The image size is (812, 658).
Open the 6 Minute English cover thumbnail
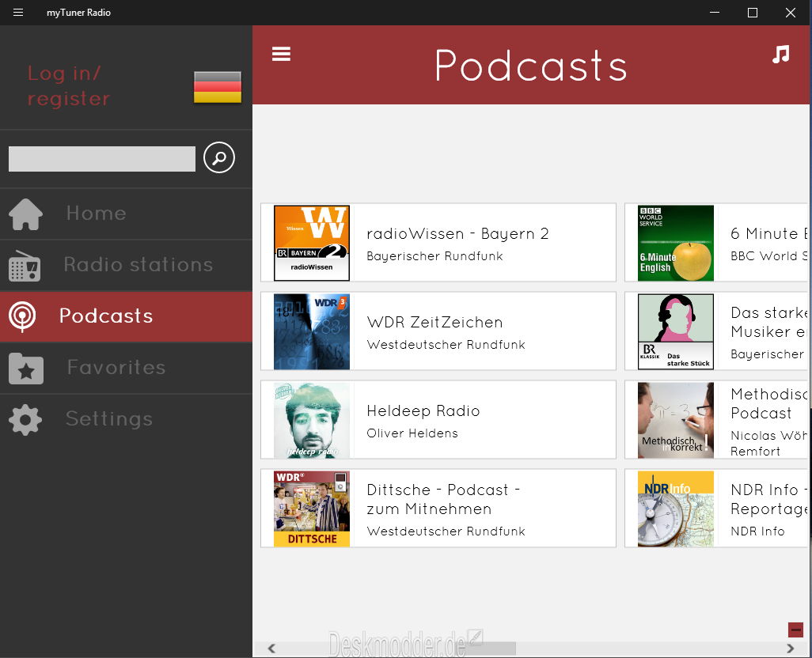[x=676, y=243]
